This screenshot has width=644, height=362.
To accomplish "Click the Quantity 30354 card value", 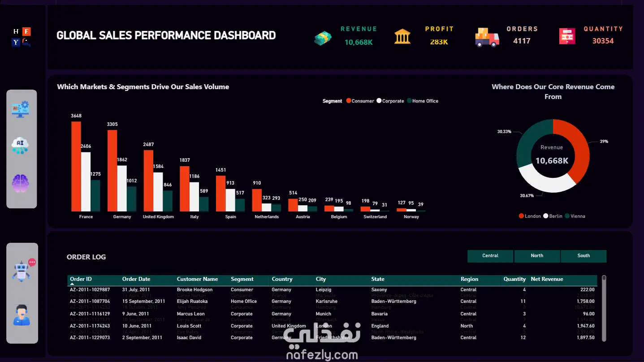I will coord(603,41).
